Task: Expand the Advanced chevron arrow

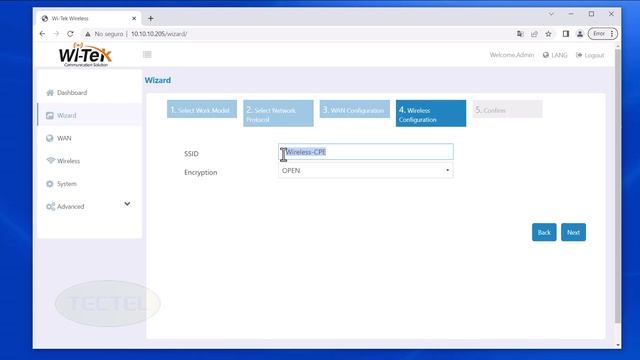Action: click(x=127, y=204)
